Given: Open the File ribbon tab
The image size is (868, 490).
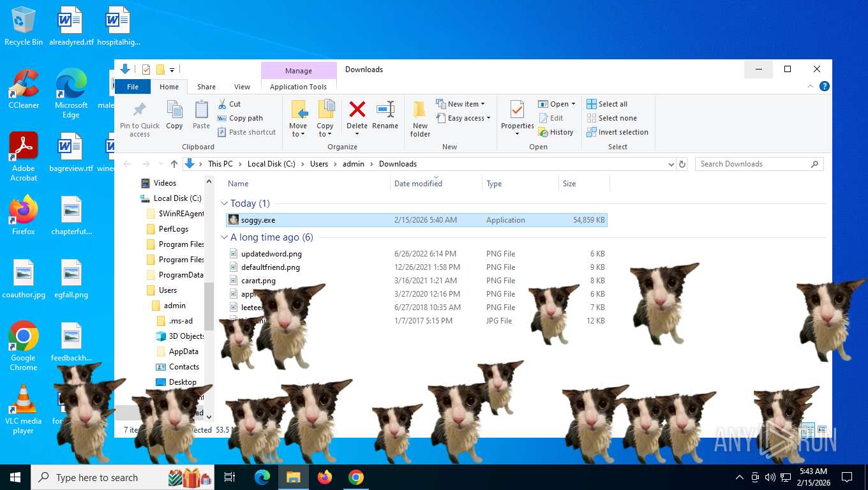Looking at the screenshot, I should tap(133, 87).
